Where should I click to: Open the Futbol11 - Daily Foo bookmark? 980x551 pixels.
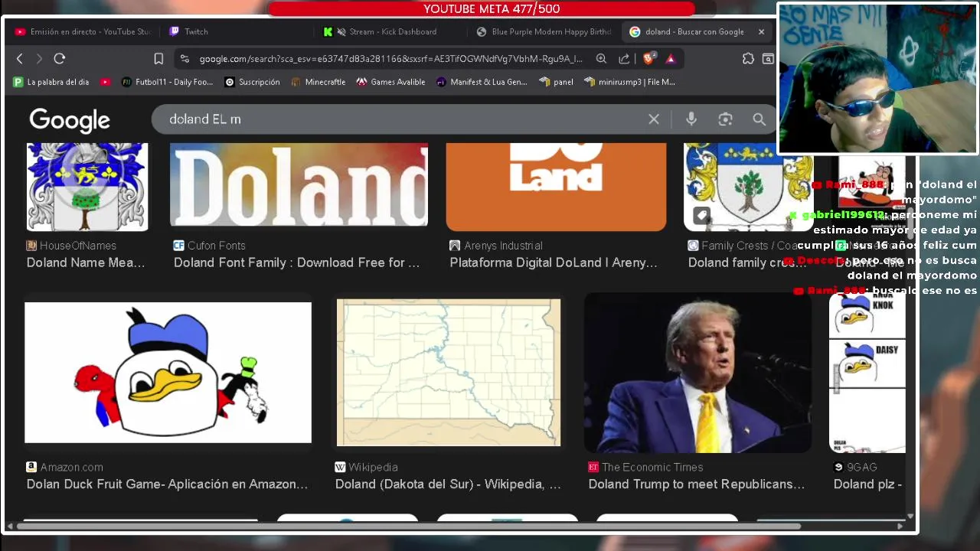coord(168,82)
